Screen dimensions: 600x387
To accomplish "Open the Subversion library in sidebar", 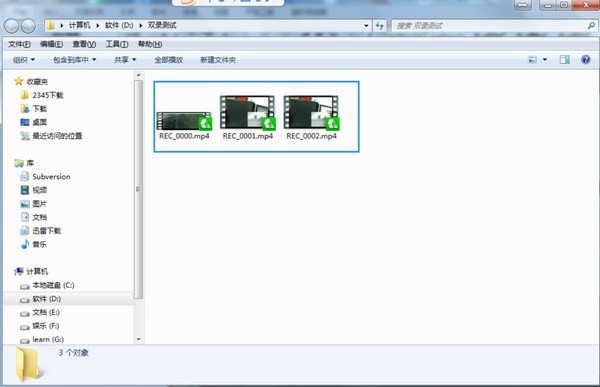I will (x=51, y=176).
